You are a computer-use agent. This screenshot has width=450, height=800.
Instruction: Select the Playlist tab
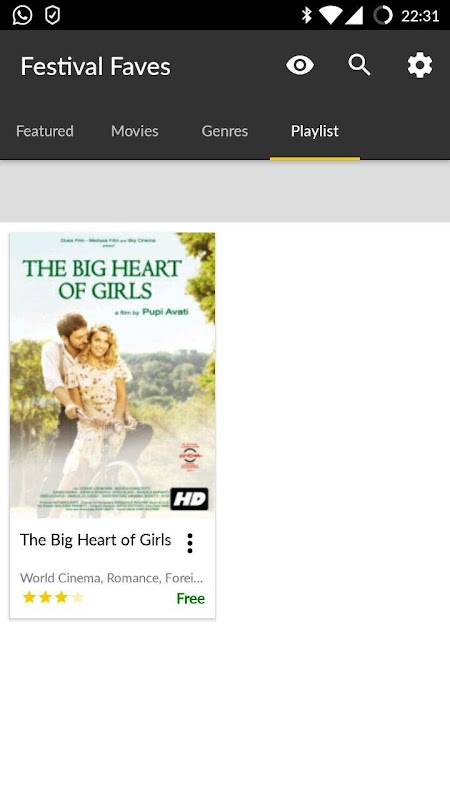click(x=315, y=131)
